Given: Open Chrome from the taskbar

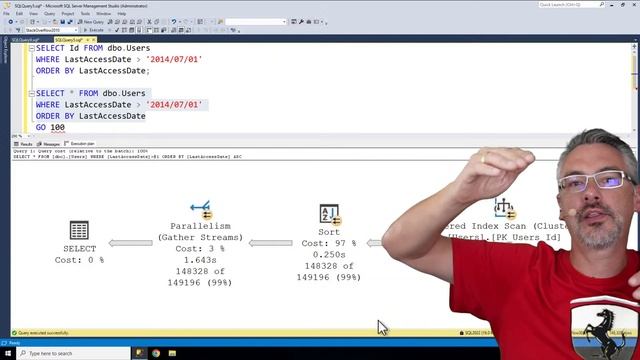Looking at the screenshot, I should tap(156, 353).
